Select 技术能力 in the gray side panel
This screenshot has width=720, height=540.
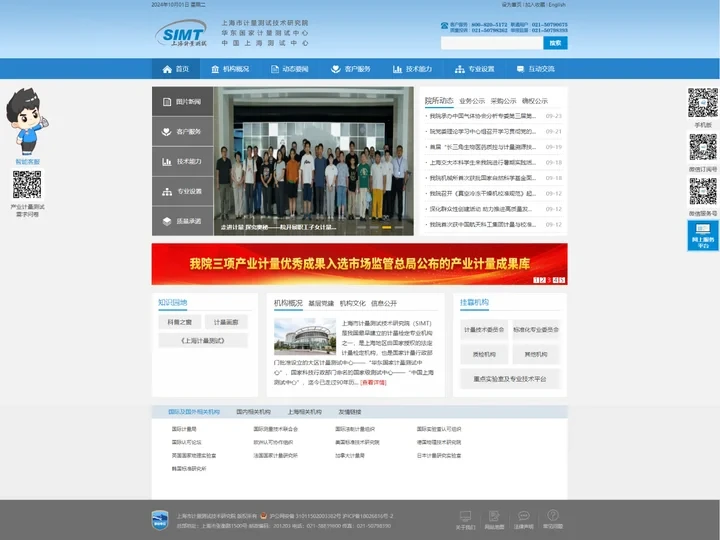(x=182, y=161)
